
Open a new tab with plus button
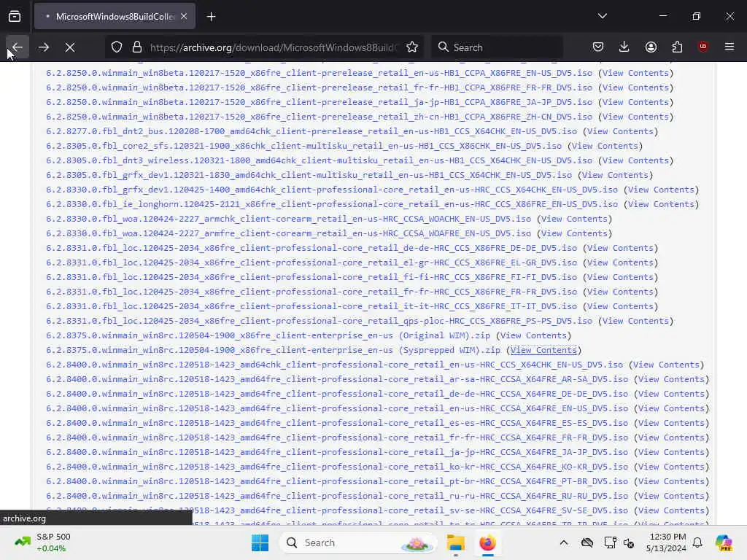pos(212,17)
